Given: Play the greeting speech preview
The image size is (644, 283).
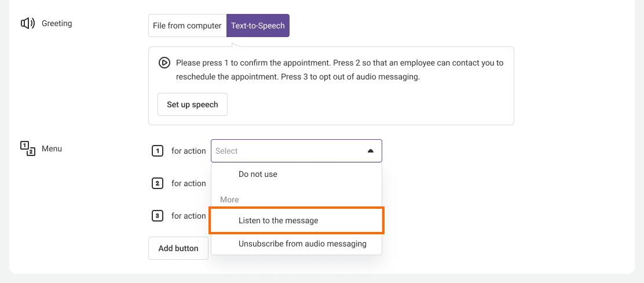Looking at the screenshot, I should coord(164,63).
